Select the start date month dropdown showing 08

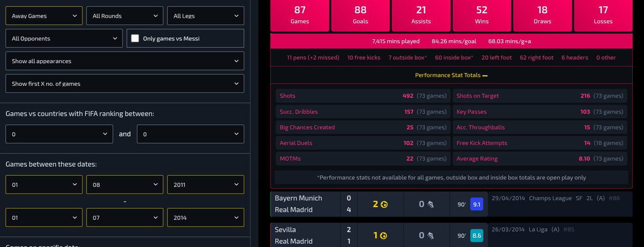(125, 185)
